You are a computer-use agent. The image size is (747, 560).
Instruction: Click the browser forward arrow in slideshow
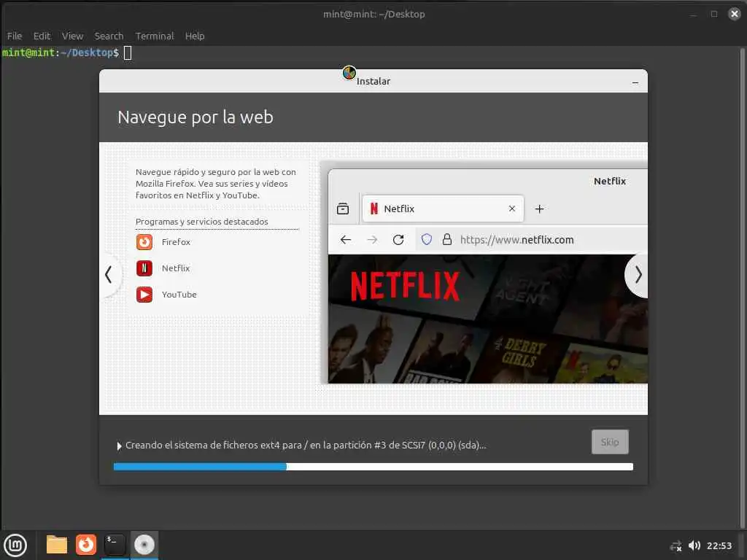(372, 239)
